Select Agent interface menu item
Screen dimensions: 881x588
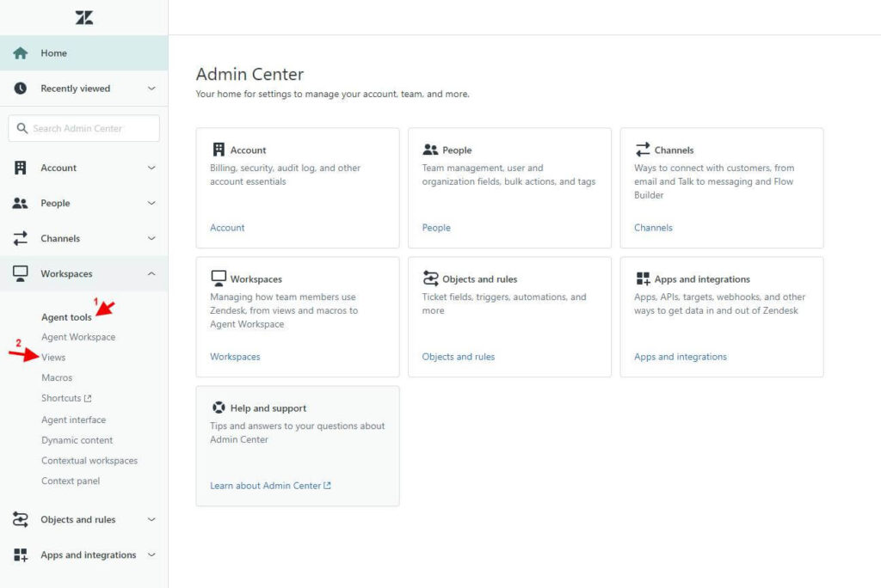[x=74, y=420]
